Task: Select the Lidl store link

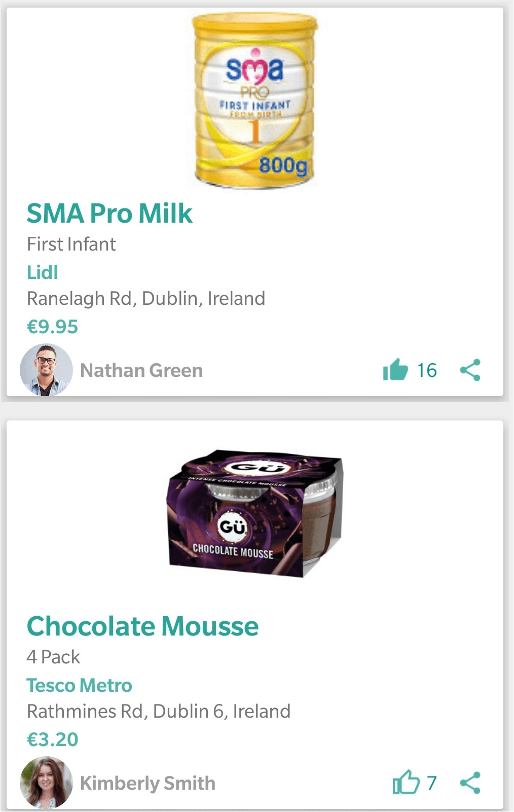Action: [x=43, y=272]
